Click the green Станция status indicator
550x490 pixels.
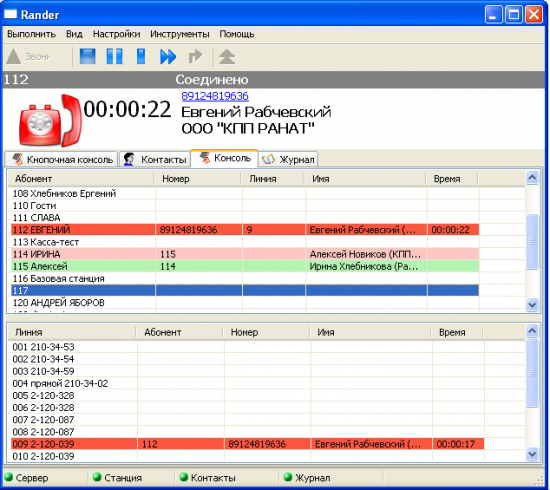click(97, 477)
